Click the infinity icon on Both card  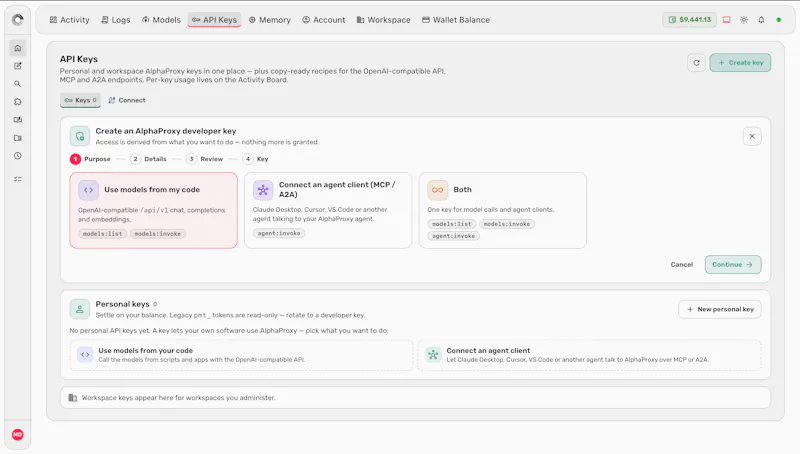pyautogui.click(x=437, y=190)
